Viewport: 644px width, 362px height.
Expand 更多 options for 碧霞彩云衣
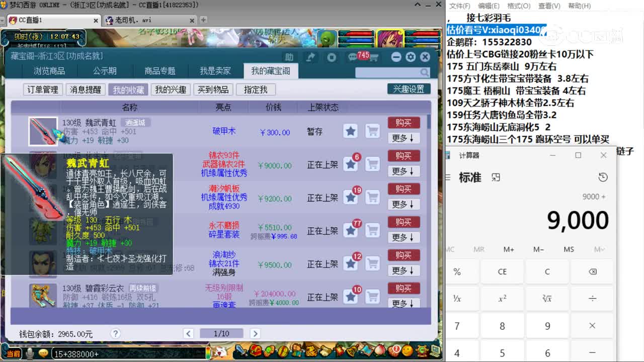(404, 303)
